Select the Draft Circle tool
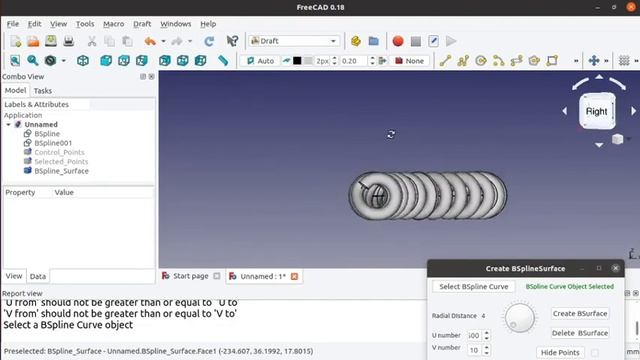 tap(481, 61)
